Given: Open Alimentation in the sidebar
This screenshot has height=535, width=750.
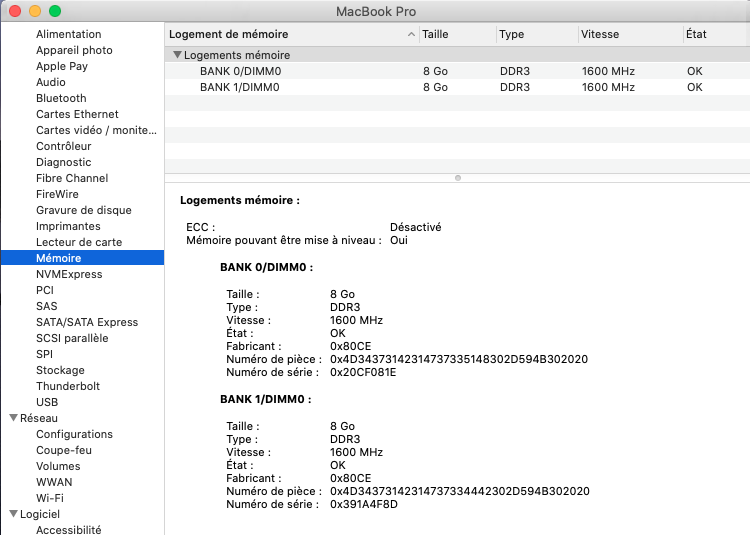Looking at the screenshot, I should point(68,34).
